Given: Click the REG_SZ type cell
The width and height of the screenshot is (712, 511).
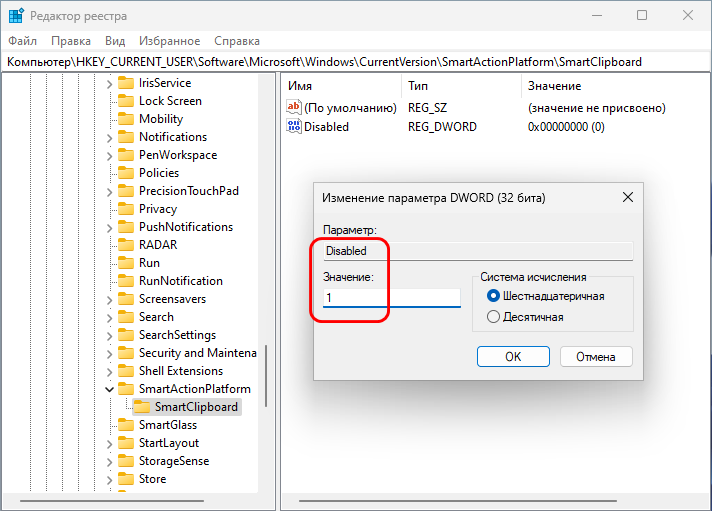Looking at the screenshot, I should coord(427,108).
